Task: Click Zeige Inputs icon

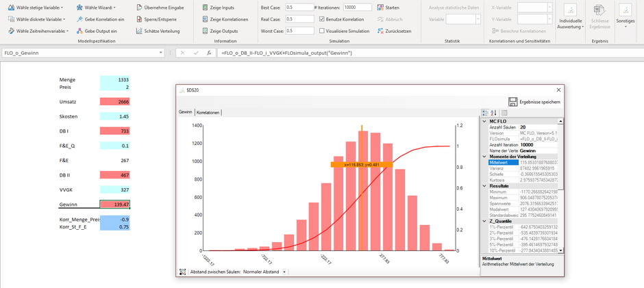Action: click(206, 8)
